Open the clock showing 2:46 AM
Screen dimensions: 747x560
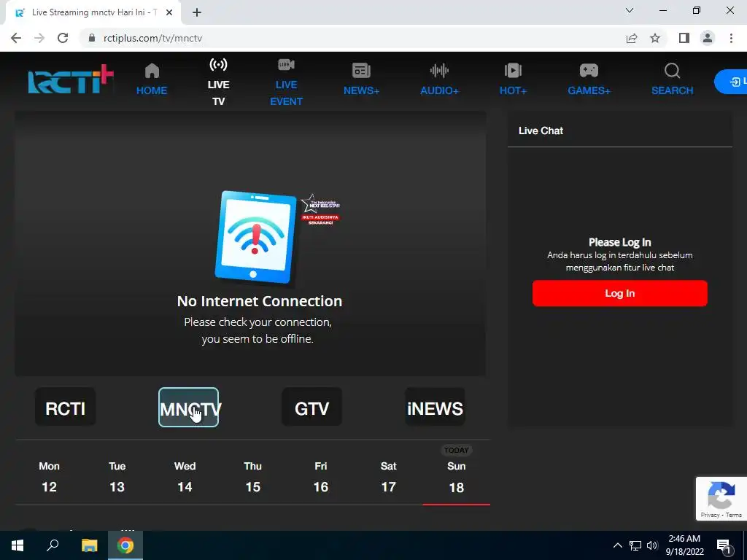coord(684,545)
